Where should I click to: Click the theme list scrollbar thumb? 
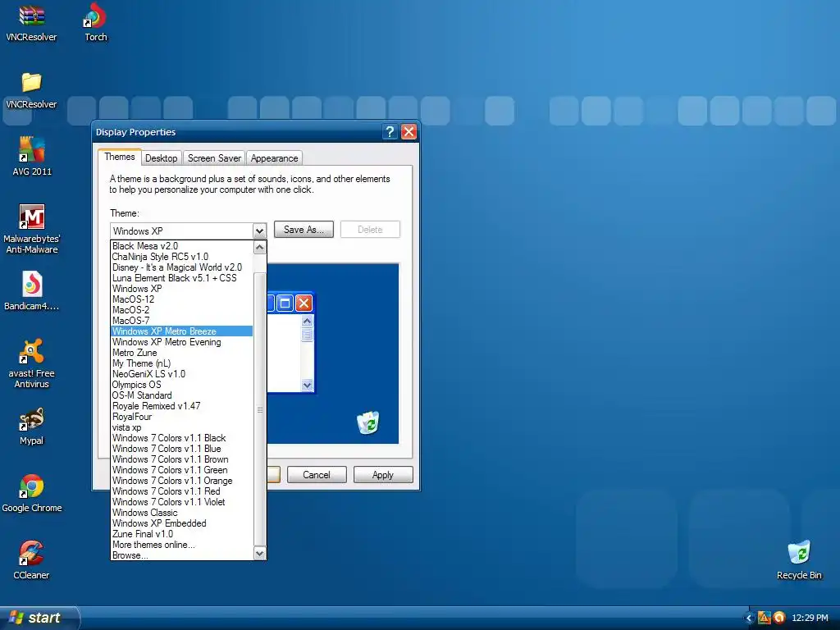[260, 409]
